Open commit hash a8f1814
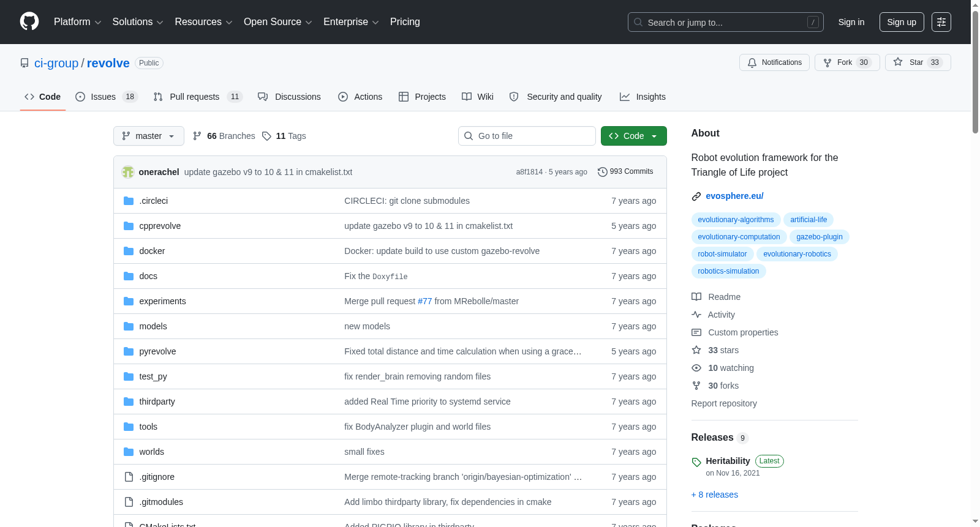The width and height of the screenshot is (980, 527). tap(529, 172)
